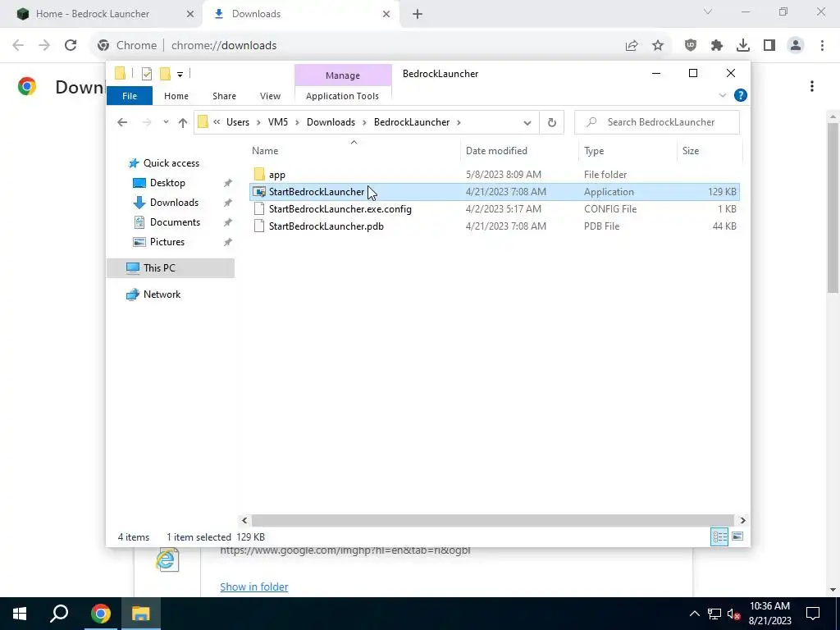Viewport: 840px width, 630px height.
Task: Click the Chrome address bar URL
Action: [224, 46]
